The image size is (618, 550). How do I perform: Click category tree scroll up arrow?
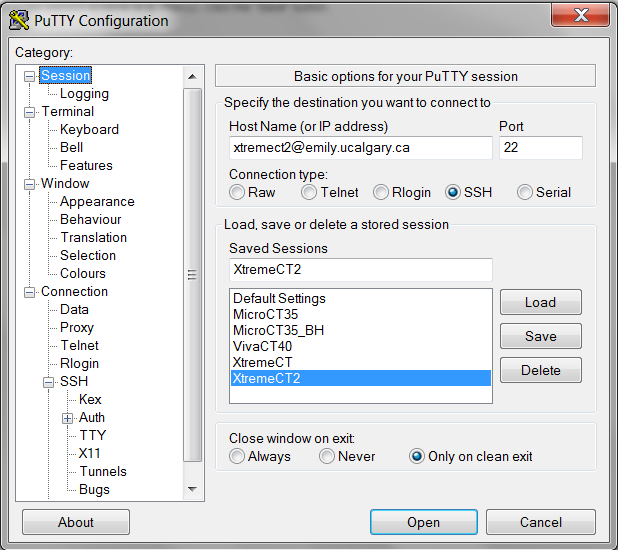pyautogui.click(x=192, y=76)
